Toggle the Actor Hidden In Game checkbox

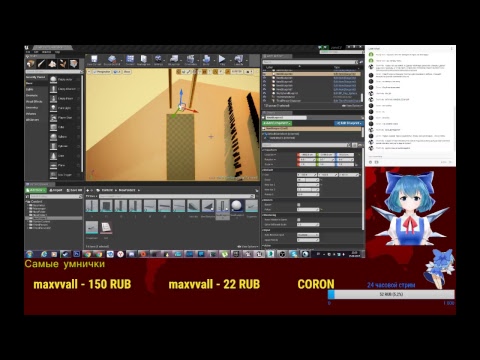coord(298,220)
